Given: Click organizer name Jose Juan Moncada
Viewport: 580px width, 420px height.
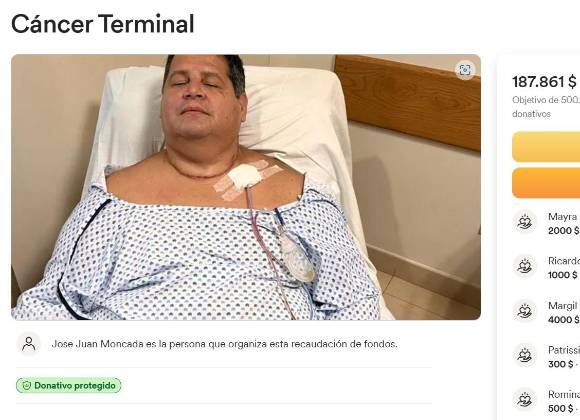Looking at the screenshot, I should point(98,344).
